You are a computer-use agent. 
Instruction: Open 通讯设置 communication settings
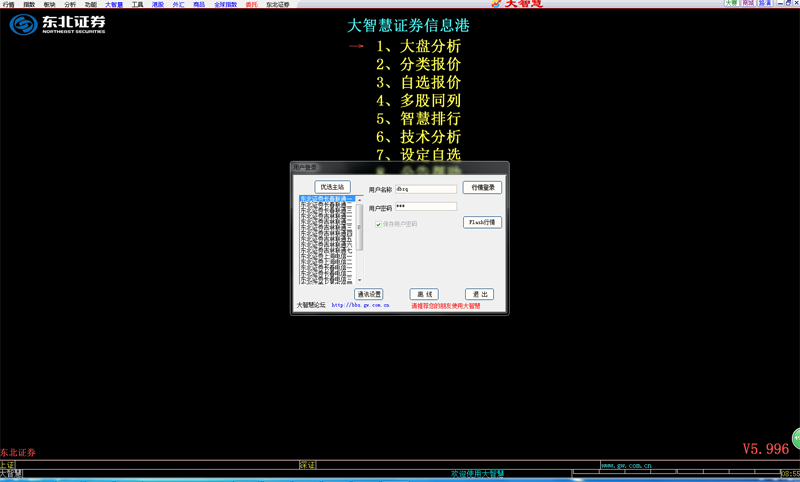pyautogui.click(x=369, y=294)
